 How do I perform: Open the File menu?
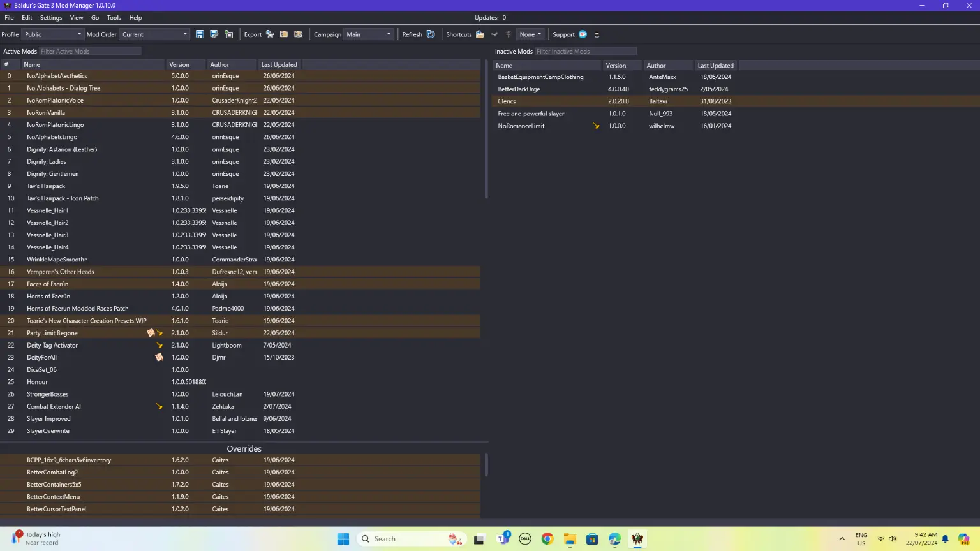point(9,18)
